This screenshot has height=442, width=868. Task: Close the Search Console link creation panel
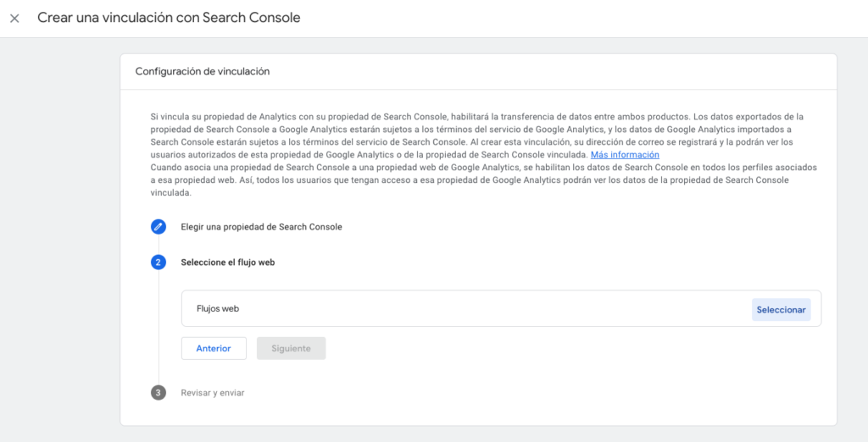[14, 19]
